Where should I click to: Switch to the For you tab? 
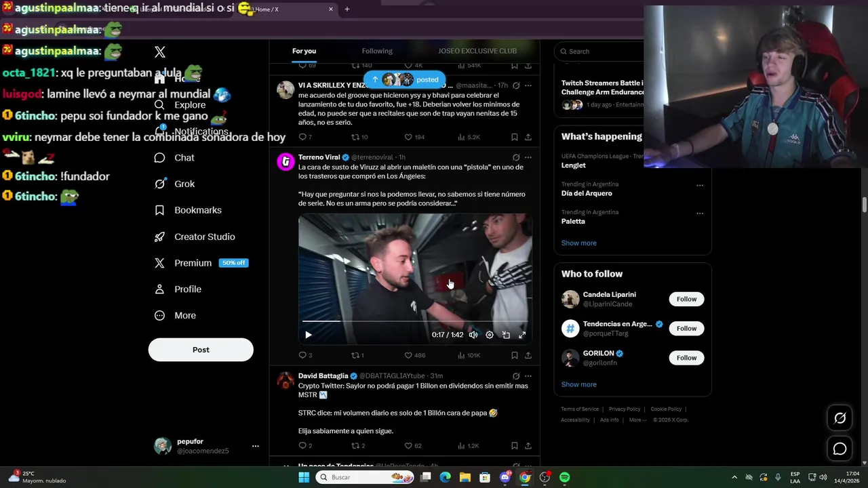pos(304,51)
